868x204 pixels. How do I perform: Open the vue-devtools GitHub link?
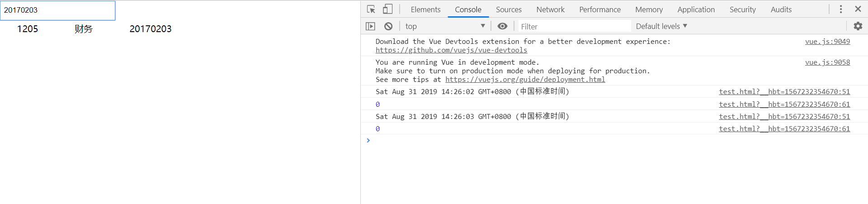(x=451, y=50)
